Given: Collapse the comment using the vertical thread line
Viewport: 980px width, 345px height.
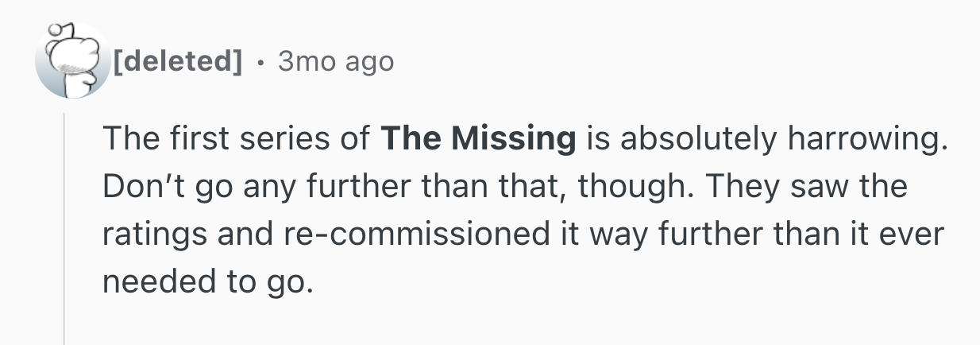Looking at the screenshot, I should point(64,231).
